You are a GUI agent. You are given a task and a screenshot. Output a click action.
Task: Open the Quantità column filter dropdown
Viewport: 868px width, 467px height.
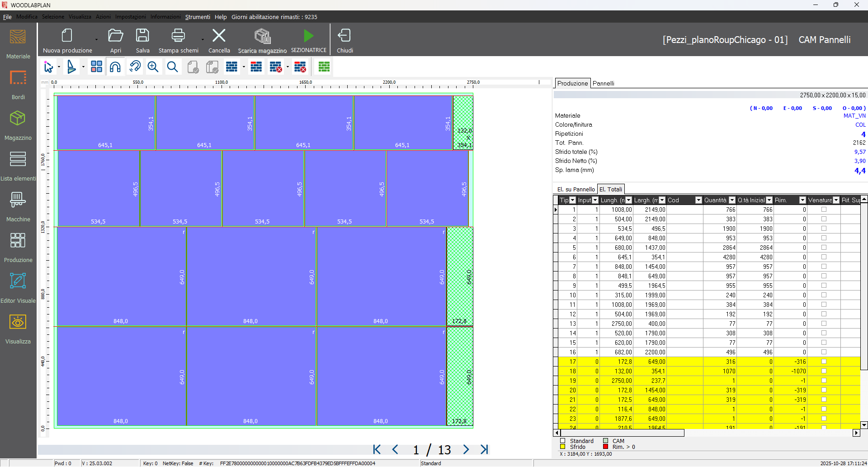pos(731,200)
